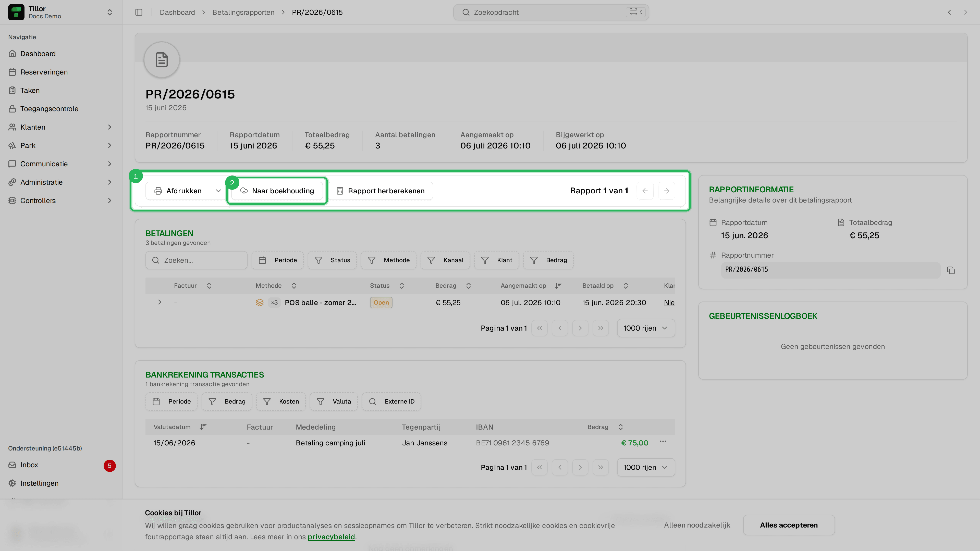Click Naar boekhouding button
Viewport: 980px width, 551px height.
click(277, 191)
